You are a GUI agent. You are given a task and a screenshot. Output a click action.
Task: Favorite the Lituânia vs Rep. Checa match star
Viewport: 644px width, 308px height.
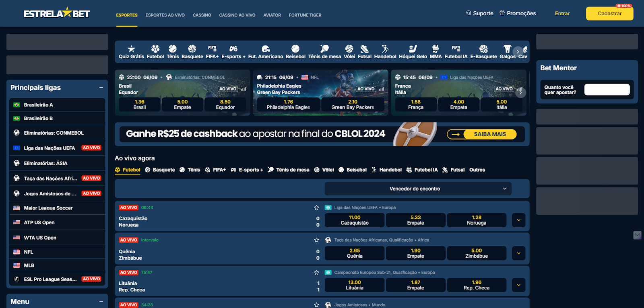point(316,272)
